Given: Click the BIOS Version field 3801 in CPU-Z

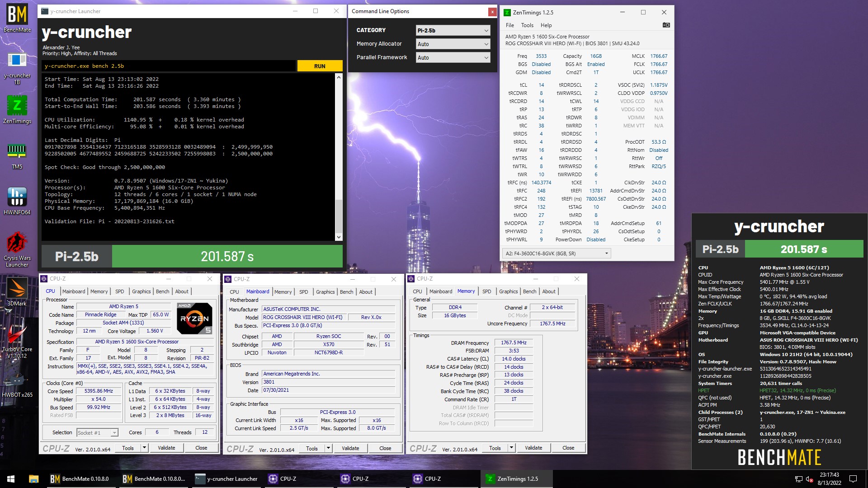Looking at the screenshot, I should click(329, 382).
